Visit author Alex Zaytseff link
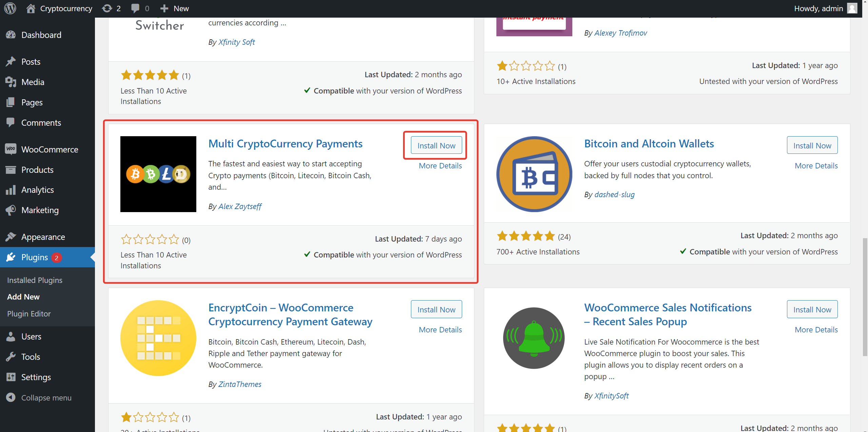Screen dimensions: 868x432 pyautogui.click(x=240, y=206)
